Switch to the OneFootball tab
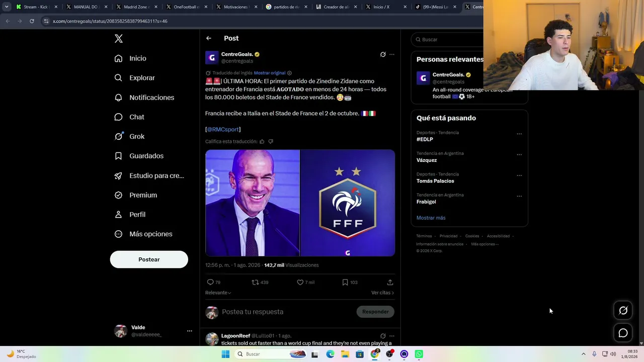 point(186,7)
